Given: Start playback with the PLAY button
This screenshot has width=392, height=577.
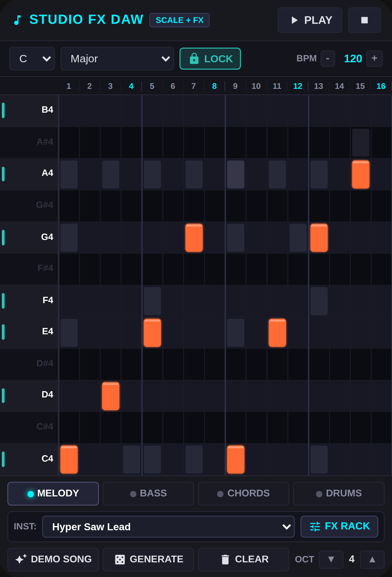Looking at the screenshot, I should pos(310,20).
